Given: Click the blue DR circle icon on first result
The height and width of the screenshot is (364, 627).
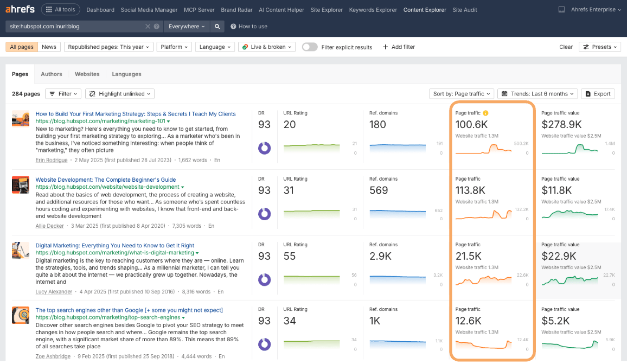Looking at the screenshot, I should (x=264, y=148).
